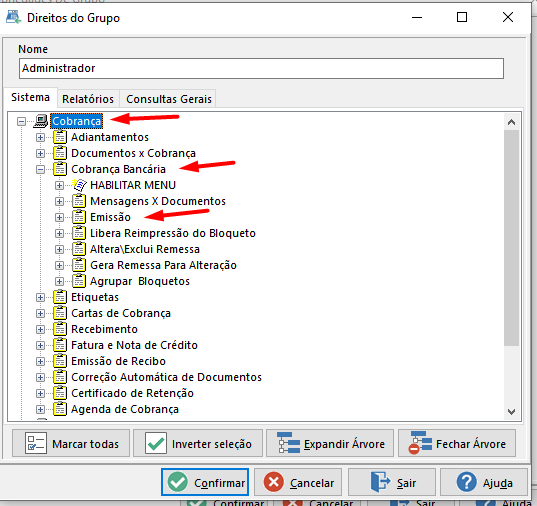Click the icon beside Correção Automática de Documentos
537x506 pixels.
(60, 377)
